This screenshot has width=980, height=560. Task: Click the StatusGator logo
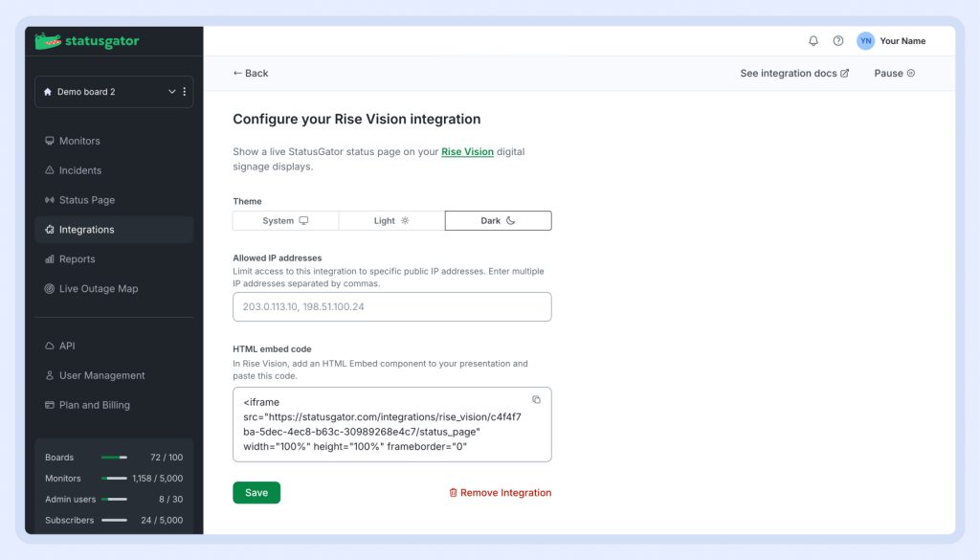[x=87, y=41]
